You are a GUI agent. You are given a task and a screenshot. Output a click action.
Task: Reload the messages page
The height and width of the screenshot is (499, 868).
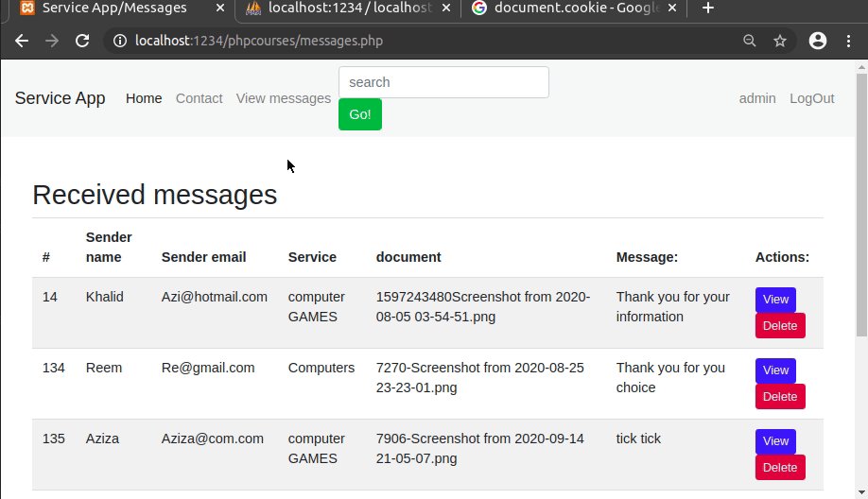click(82, 41)
